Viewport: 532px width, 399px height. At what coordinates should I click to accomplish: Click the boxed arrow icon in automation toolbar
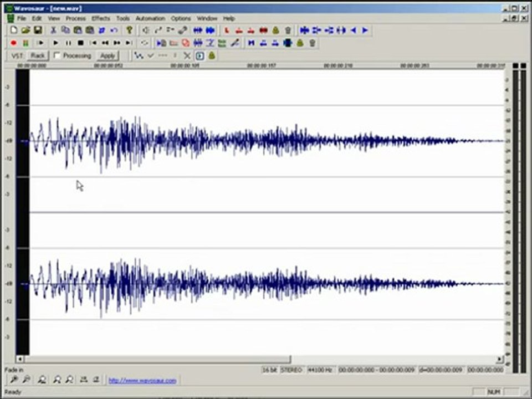click(200, 55)
